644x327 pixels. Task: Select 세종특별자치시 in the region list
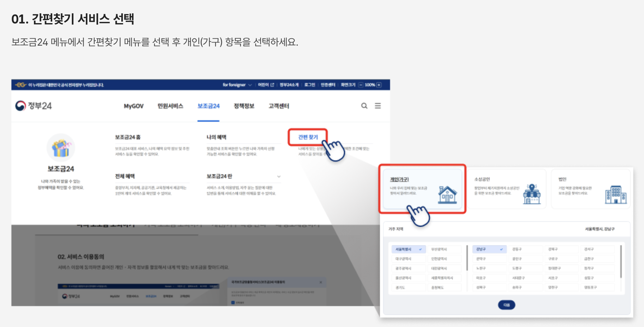pos(444,278)
